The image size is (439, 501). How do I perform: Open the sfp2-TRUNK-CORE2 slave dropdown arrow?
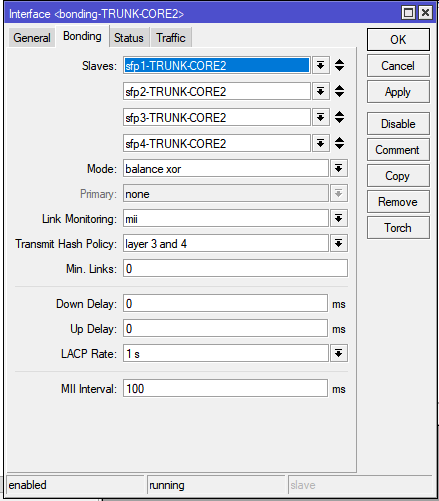[321, 91]
